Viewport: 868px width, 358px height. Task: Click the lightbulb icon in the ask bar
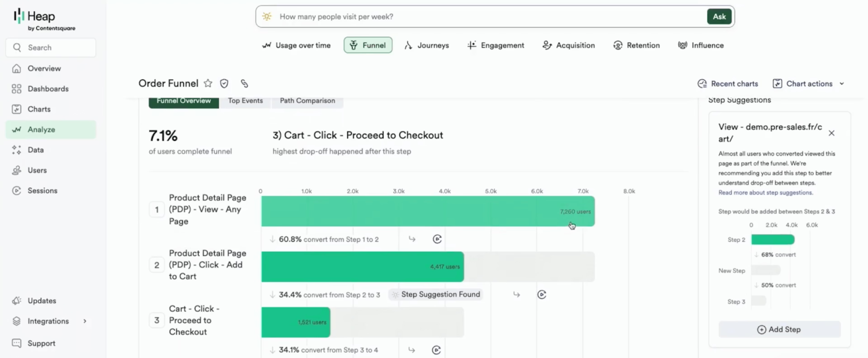267,17
